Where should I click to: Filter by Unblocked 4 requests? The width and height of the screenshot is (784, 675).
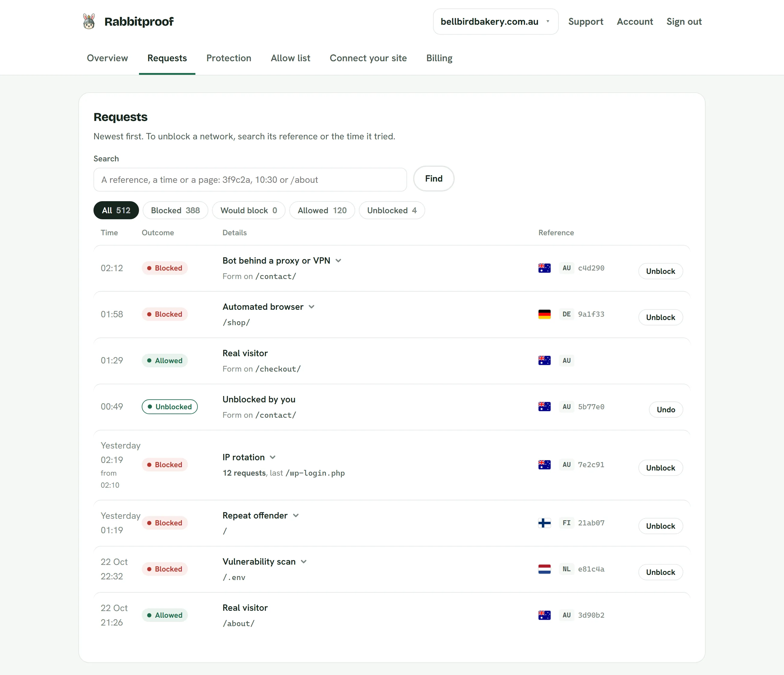pyautogui.click(x=392, y=210)
